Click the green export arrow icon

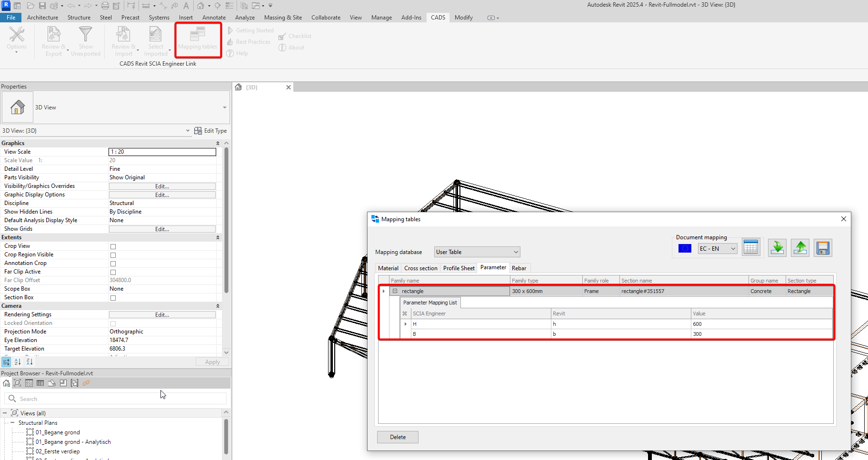pos(800,248)
